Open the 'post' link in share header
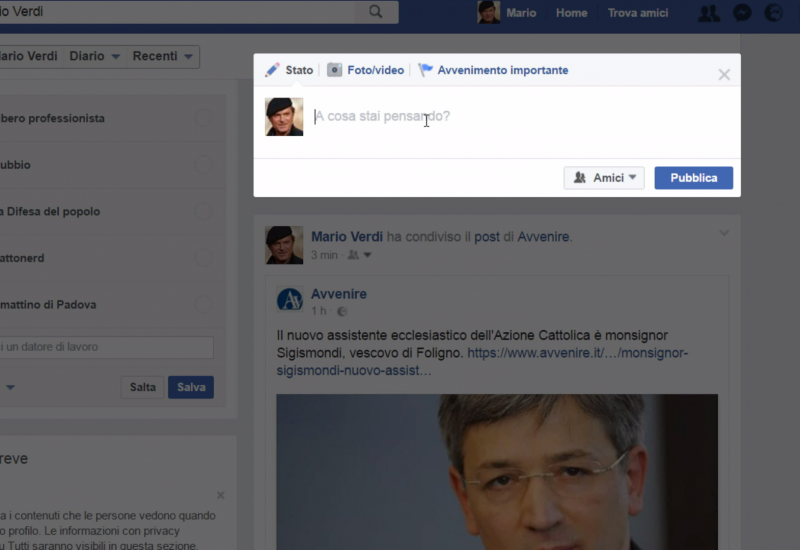800x550 pixels. click(x=487, y=237)
